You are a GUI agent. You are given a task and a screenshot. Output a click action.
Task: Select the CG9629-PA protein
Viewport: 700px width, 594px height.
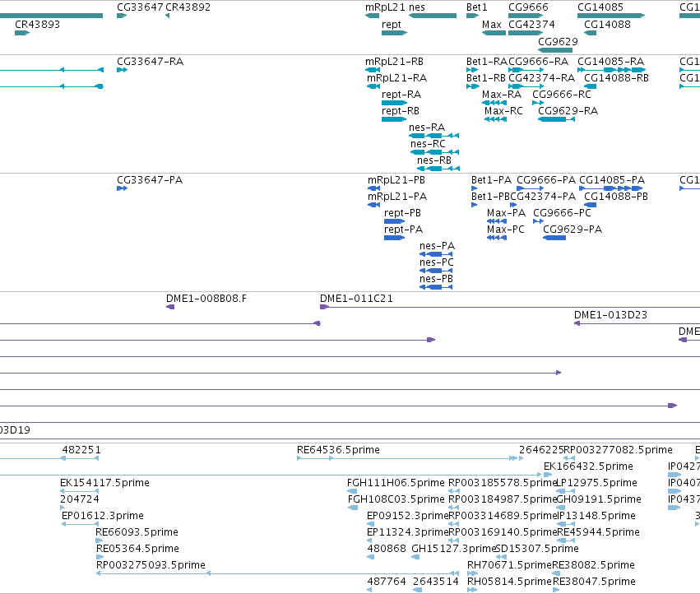coord(554,238)
